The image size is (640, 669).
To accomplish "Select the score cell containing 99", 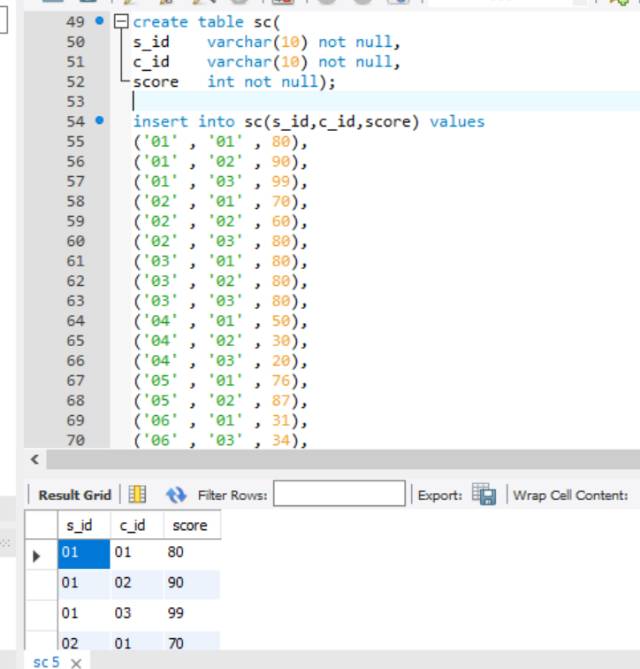I will click(190, 612).
